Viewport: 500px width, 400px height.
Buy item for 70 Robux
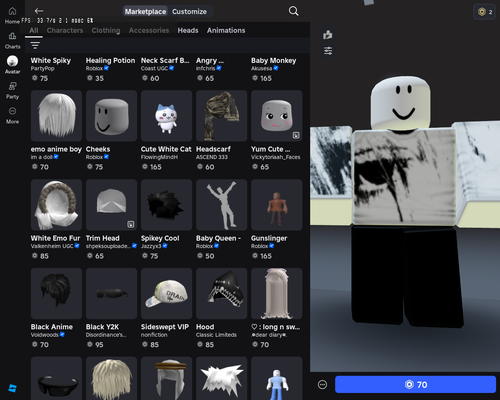[415, 385]
